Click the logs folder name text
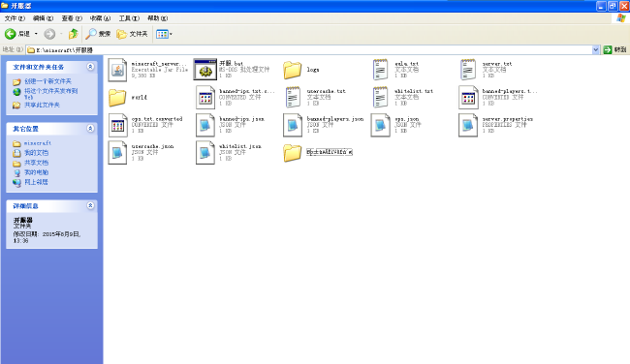 click(x=313, y=70)
